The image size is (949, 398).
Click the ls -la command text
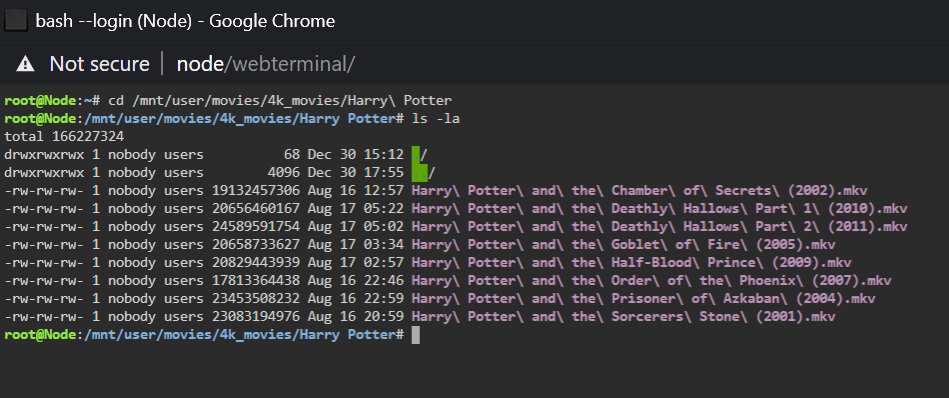(x=436, y=119)
